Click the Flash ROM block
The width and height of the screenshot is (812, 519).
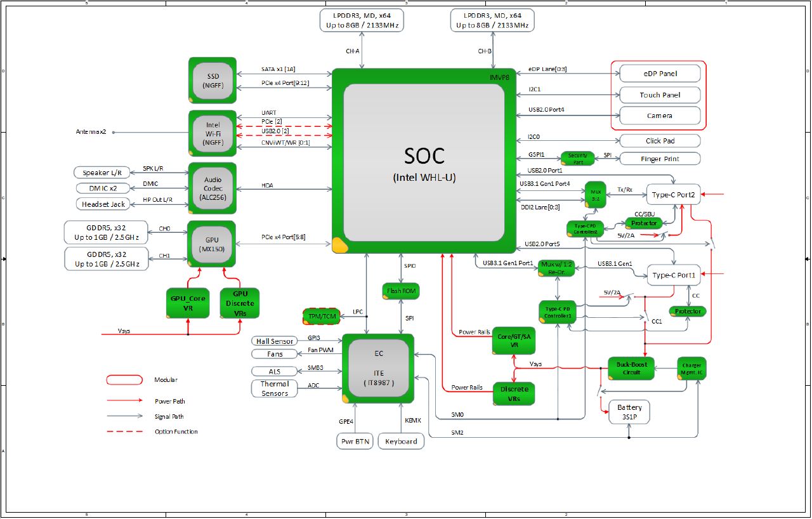click(x=401, y=291)
